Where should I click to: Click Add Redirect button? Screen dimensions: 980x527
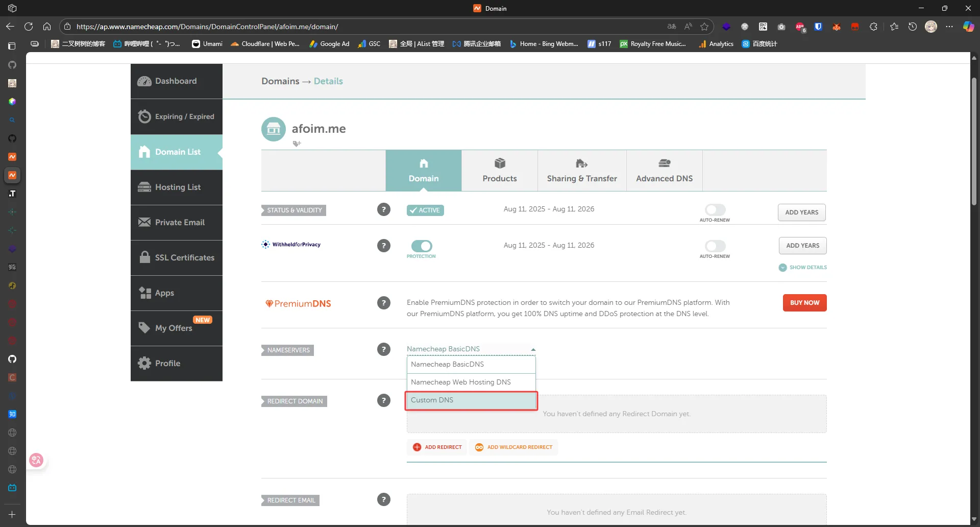pos(437,447)
